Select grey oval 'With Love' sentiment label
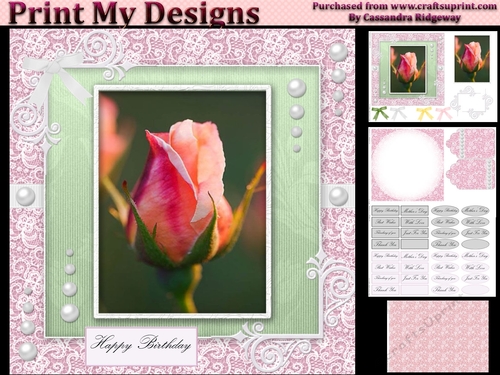Screen dimensions: 500x375 click(475, 222)
